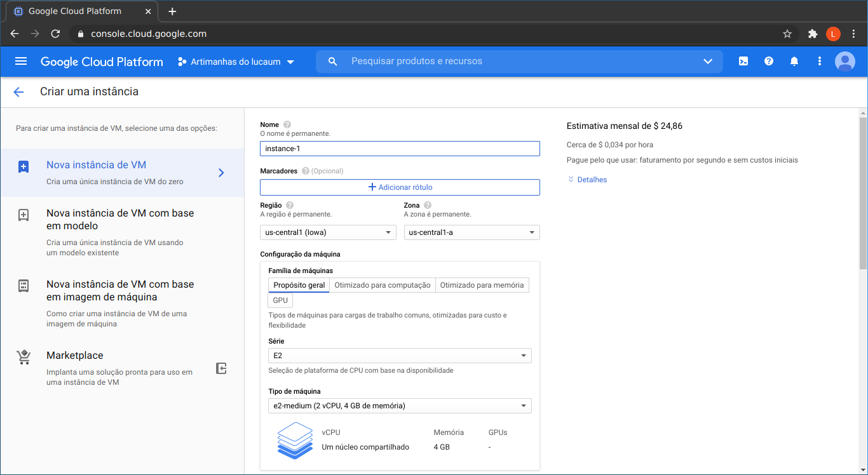Activate Cloud Shell terminal icon
868x475 pixels.
pos(743,62)
